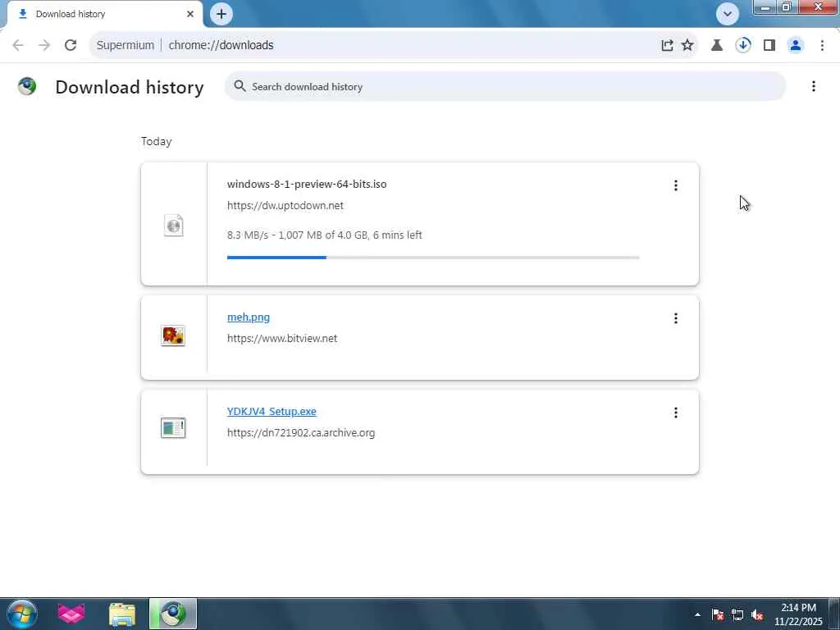Open the Windows Start menu
This screenshot has width=840, height=630.
click(22, 614)
